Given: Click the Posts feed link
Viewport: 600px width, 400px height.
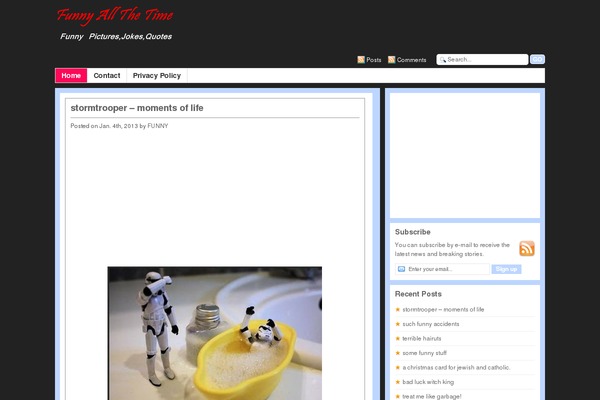Looking at the screenshot, I should click(373, 60).
